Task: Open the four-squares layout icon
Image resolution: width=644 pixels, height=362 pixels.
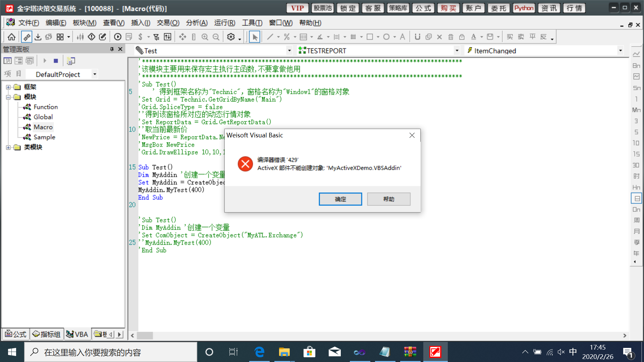Action: [x=60, y=37]
